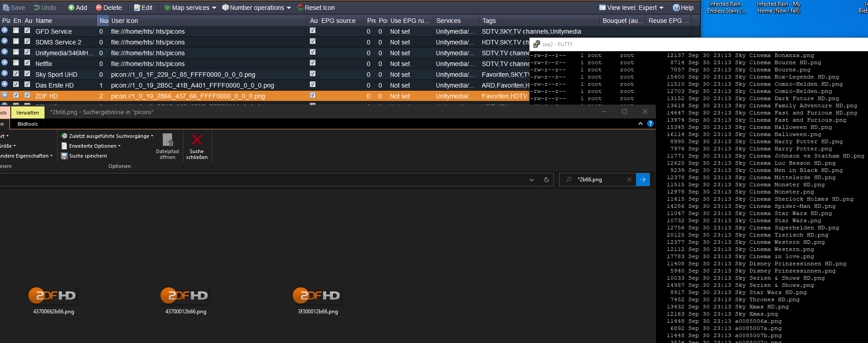Click the Delete channel icon
Viewport: 868px width, 343px height.
coord(108,8)
